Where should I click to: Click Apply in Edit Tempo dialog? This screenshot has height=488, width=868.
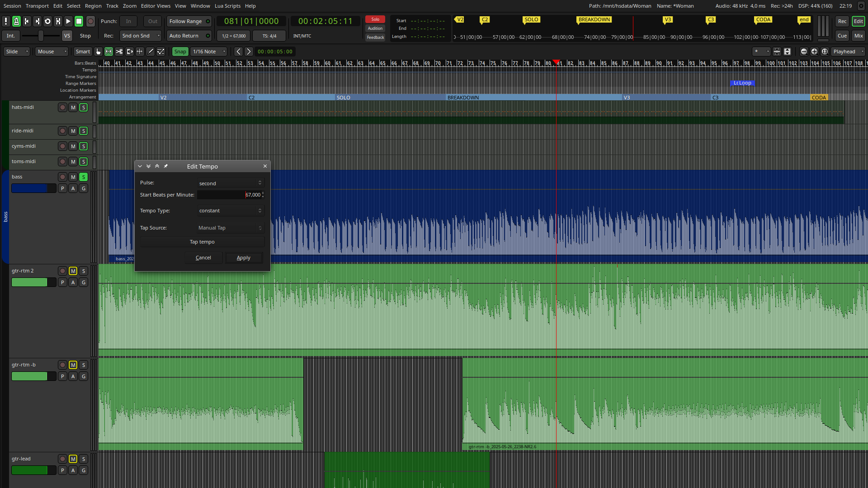tap(243, 258)
